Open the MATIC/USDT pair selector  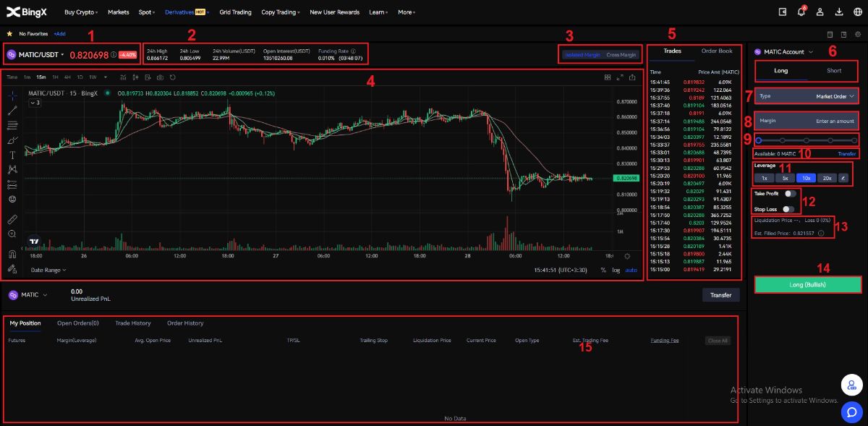coord(35,54)
